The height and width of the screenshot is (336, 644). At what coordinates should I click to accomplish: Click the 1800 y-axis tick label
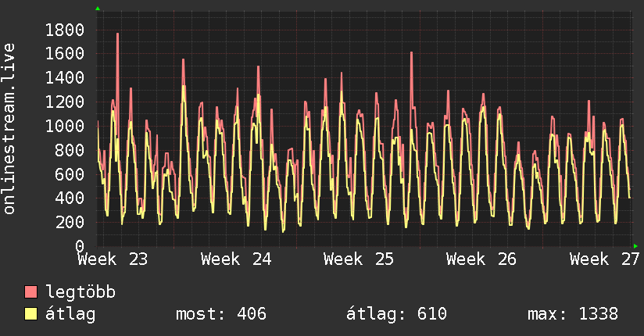click(65, 30)
